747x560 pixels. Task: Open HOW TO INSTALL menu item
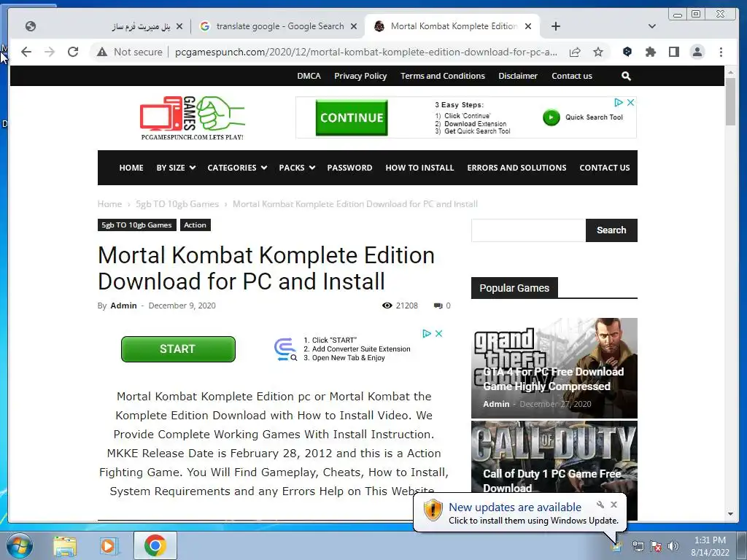(419, 168)
